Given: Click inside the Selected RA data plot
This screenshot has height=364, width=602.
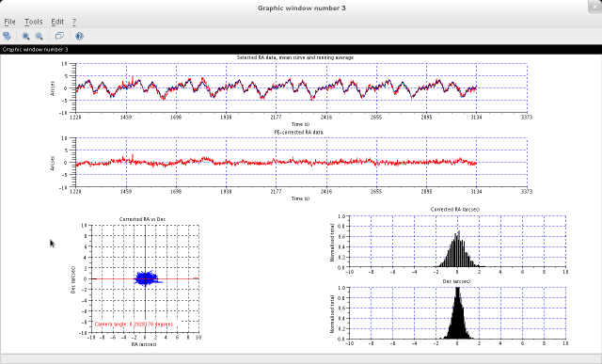Looking at the screenshot, I should (x=301, y=87).
